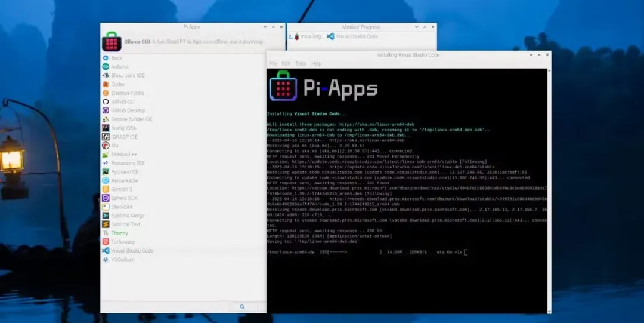Click the terminal vertical scrollbar
This screenshot has height=323, width=644.
[x=549, y=191]
